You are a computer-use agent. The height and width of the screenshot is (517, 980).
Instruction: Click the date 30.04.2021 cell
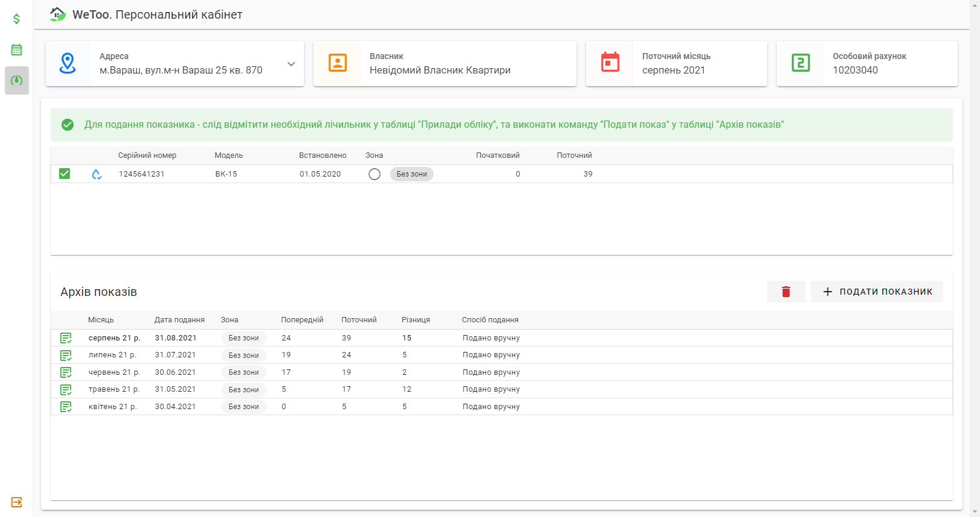175,407
